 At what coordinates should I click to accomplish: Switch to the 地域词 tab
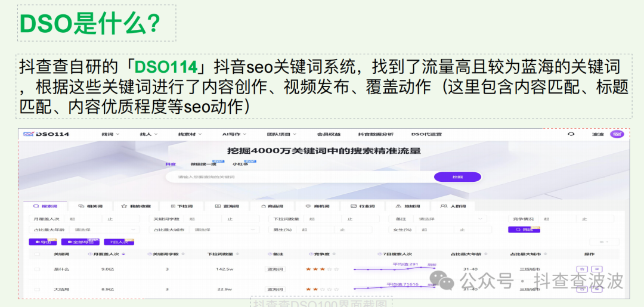coord(409,206)
